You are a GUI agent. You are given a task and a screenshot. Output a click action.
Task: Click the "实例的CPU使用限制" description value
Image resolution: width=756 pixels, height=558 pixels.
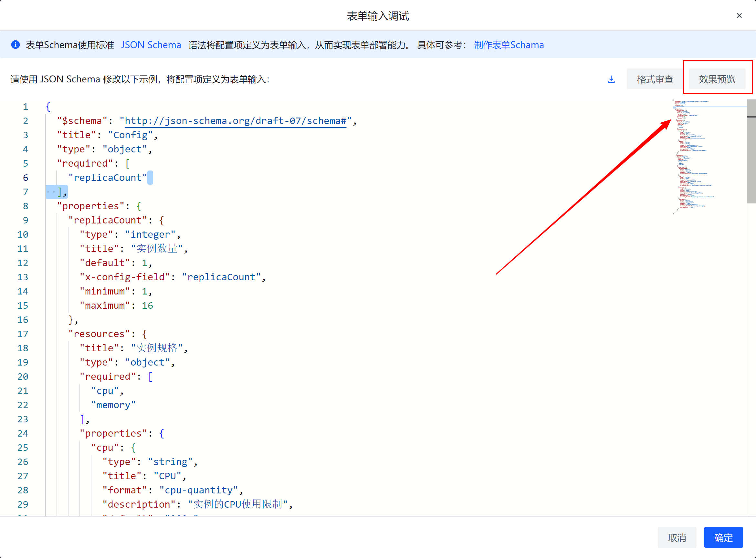coord(238,504)
